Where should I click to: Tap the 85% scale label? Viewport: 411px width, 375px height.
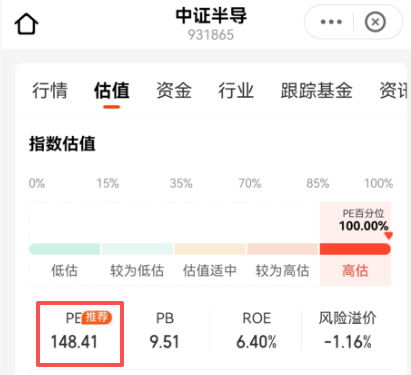tap(318, 183)
